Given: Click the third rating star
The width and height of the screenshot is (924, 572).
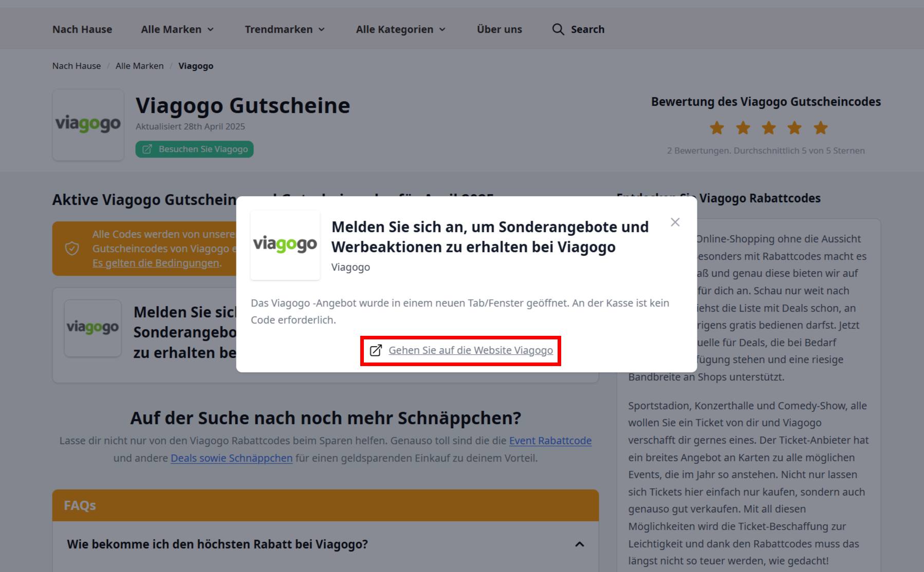Looking at the screenshot, I should [x=769, y=128].
